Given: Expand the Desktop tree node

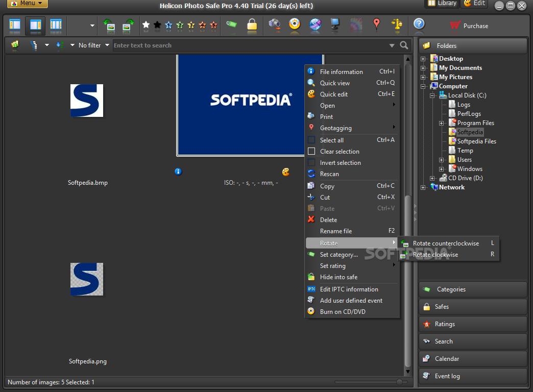Looking at the screenshot, I should click(x=423, y=59).
